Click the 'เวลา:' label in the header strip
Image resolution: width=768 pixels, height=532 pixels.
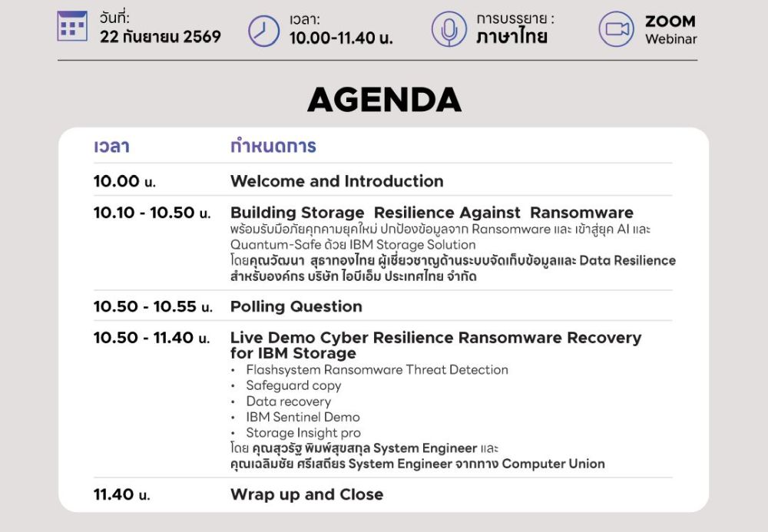pyautogui.click(x=304, y=20)
